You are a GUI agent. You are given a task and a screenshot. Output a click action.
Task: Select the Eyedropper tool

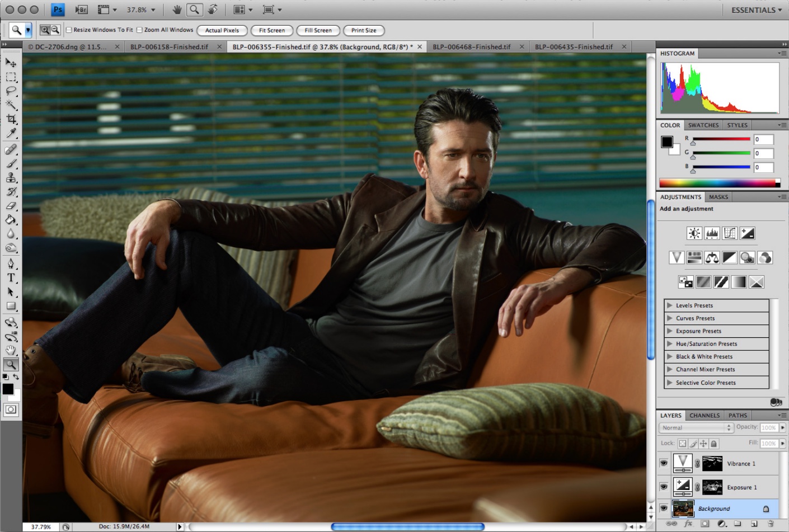tap(11, 133)
